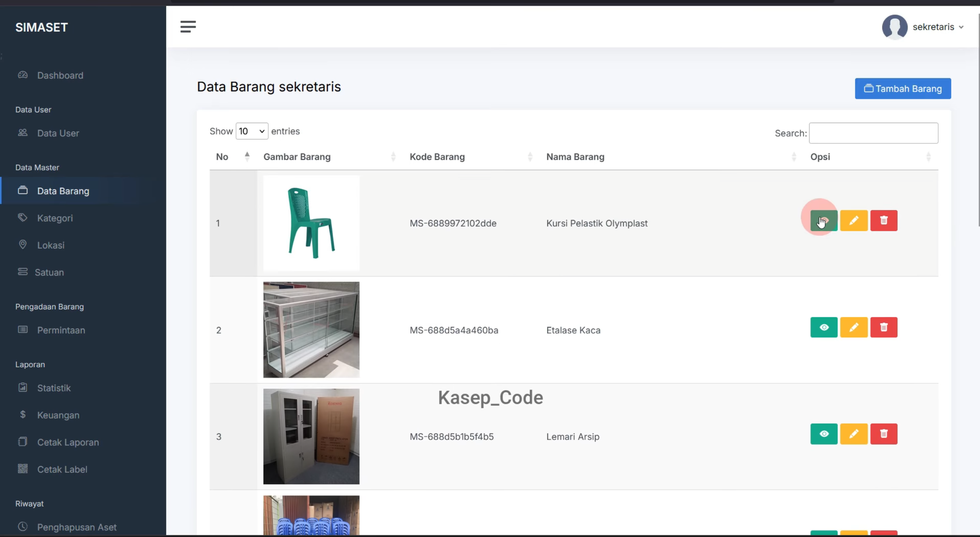Edit the Kursi Pelastik Olymplast item

(x=854, y=220)
